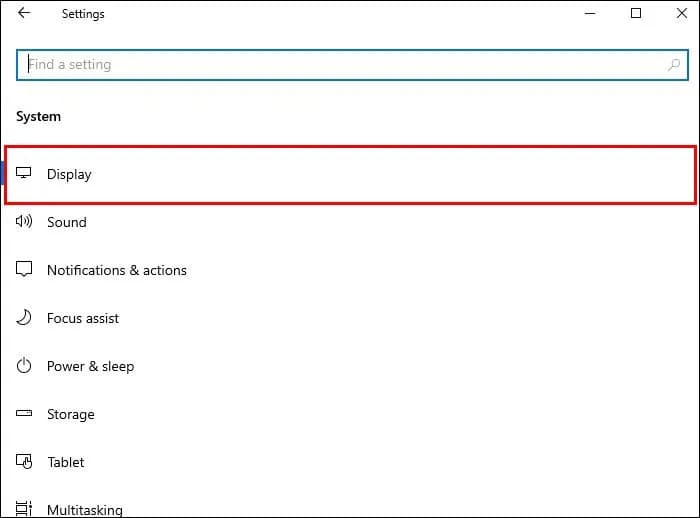Click the Focus assist moon icon
This screenshot has height=518, width=700.
coord(24,317)
